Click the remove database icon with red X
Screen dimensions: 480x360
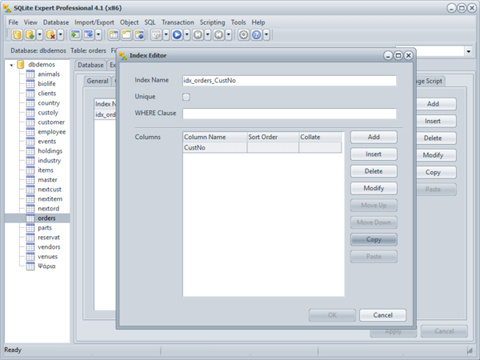51,35
